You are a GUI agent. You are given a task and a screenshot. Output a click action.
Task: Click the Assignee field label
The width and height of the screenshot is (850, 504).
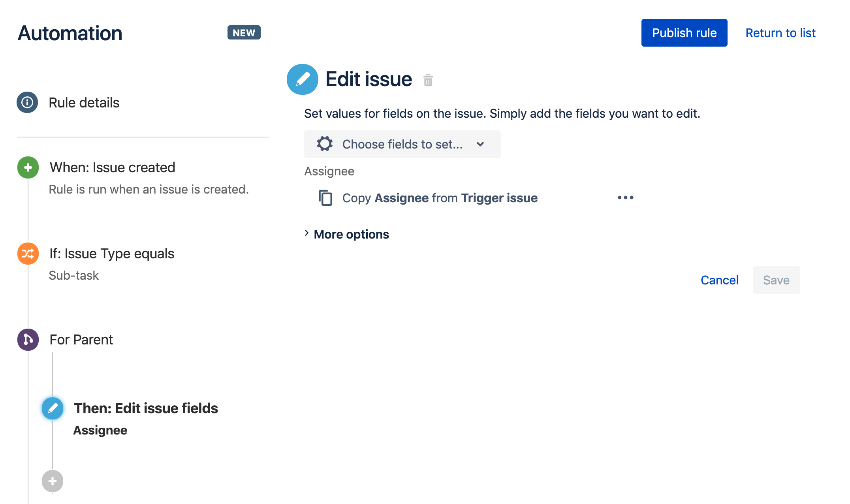click(x=329, y=171)
